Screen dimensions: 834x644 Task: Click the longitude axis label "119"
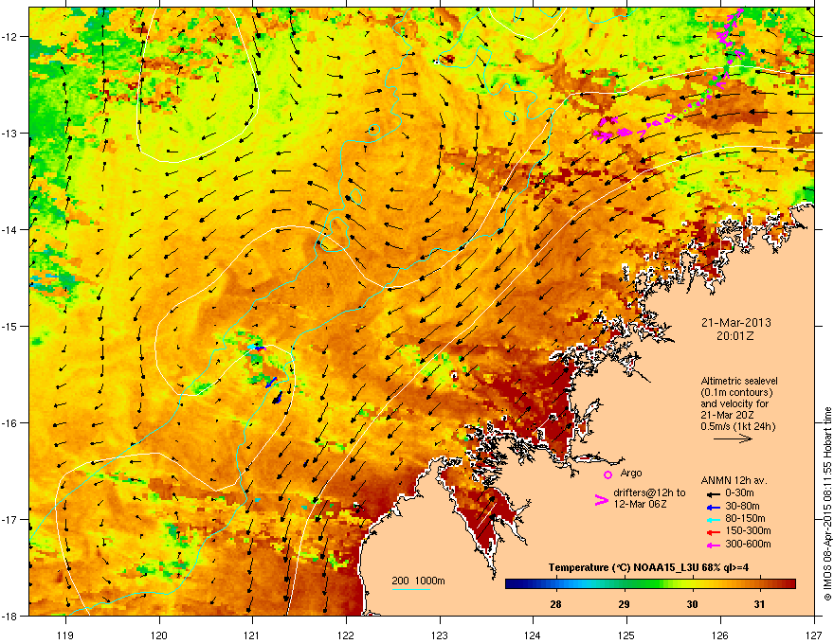[x=65, y=635]
